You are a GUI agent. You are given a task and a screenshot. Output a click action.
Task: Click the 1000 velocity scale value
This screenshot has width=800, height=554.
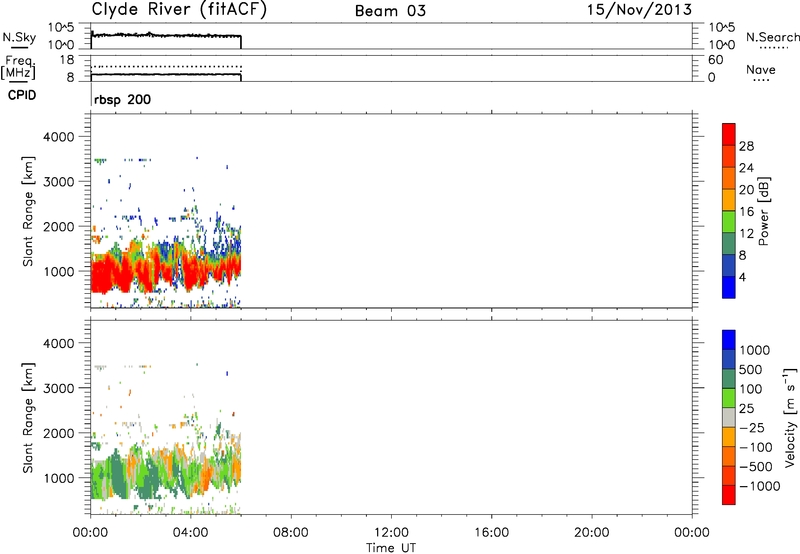point(755,350)
